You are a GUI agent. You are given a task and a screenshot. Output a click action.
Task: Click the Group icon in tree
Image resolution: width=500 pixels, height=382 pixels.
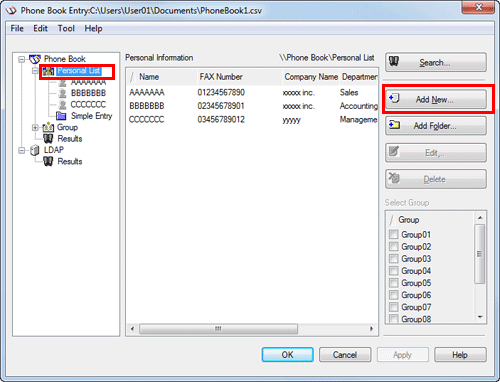[48, 127]
